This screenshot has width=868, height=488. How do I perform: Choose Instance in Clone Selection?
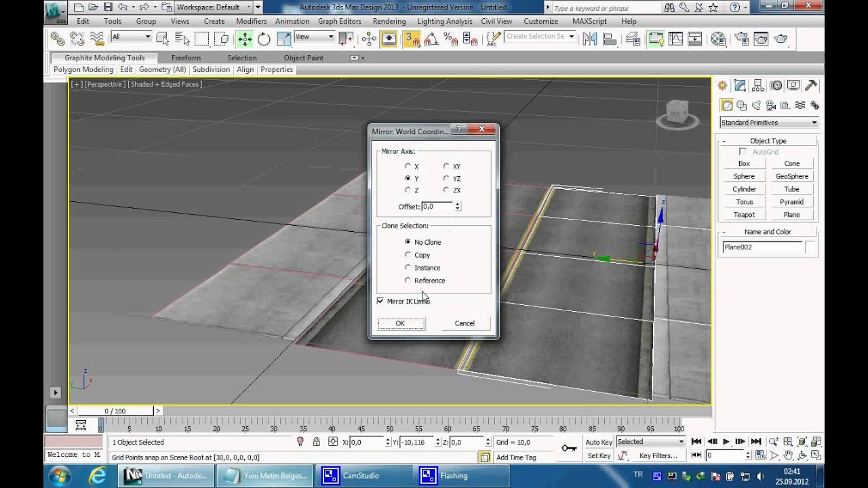408,268
